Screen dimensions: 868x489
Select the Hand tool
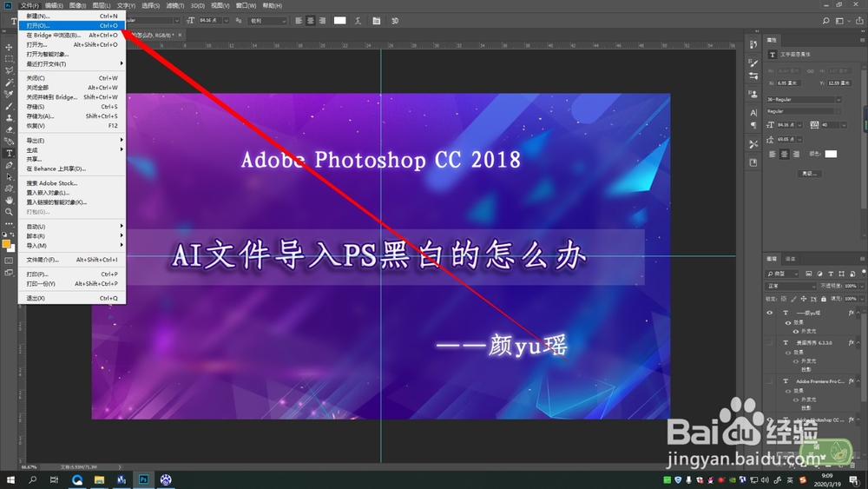click(x=9, y=200)
